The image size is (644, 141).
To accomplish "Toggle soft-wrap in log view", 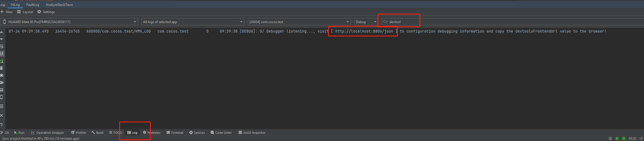I will tap(2, 46).
